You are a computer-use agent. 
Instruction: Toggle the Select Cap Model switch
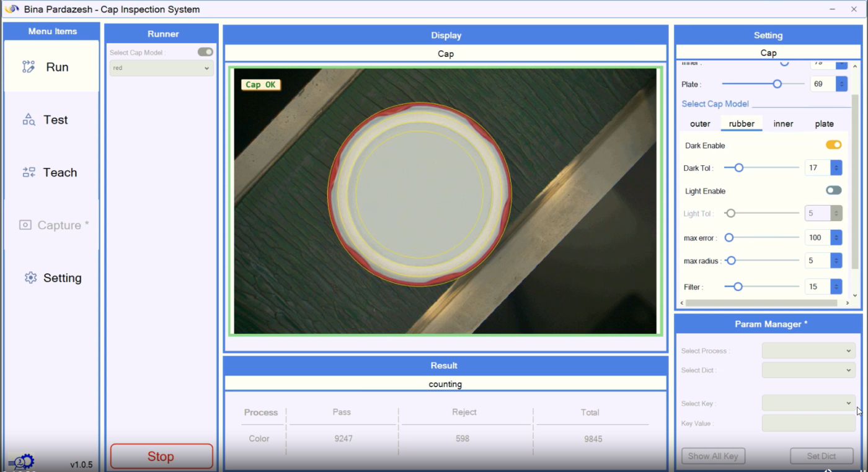(205, 52)
